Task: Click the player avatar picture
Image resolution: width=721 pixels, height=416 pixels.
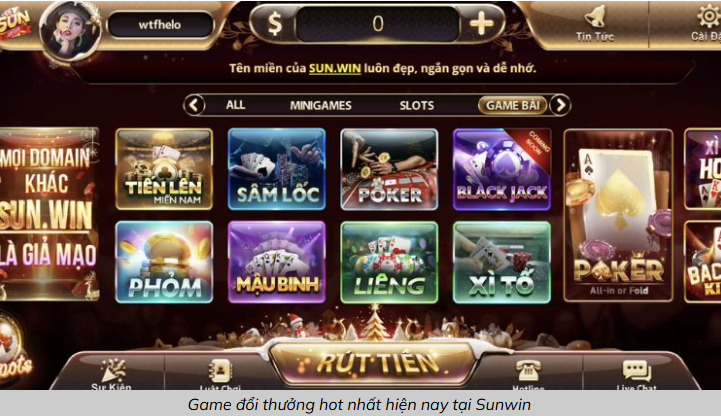Action: pos(70,31)
